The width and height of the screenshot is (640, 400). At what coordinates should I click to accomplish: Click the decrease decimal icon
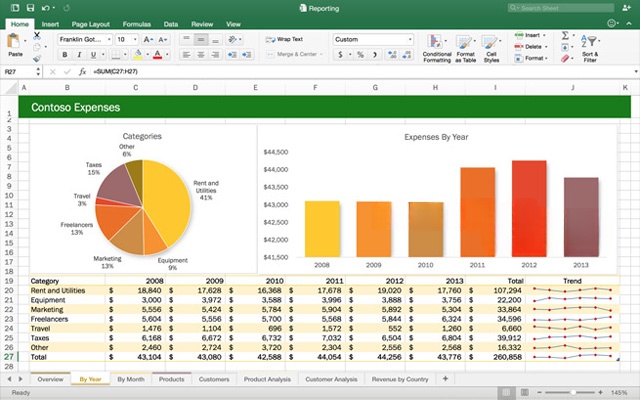(x=407, y=55)
